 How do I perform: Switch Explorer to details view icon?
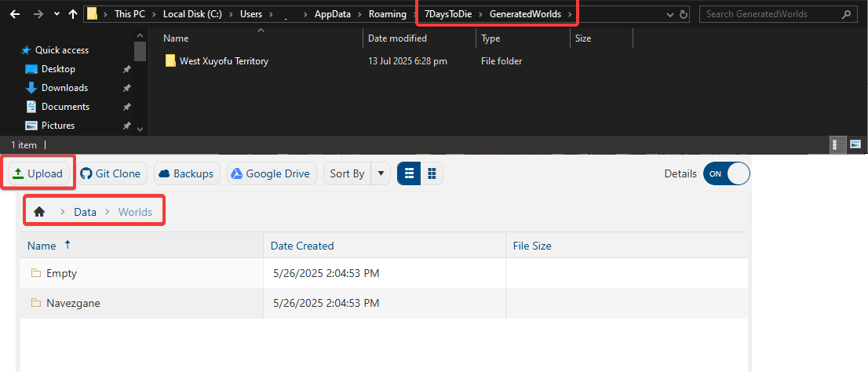pyautogui.click(x=838, y=144)
